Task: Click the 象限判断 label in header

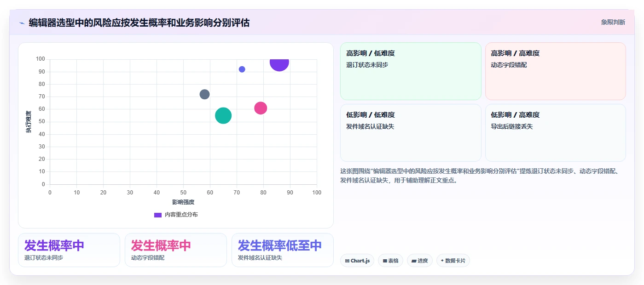Action: point(613,22)
